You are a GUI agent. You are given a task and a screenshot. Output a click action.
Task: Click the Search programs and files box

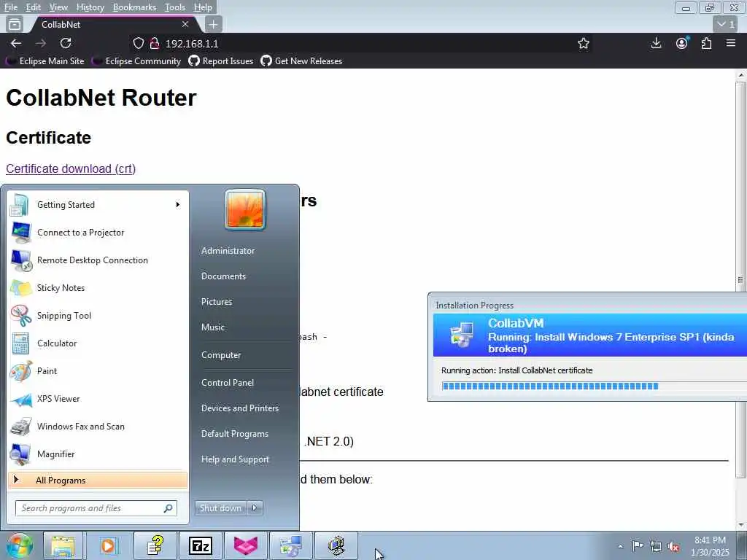pyautogui.click(x=96, y=508)
